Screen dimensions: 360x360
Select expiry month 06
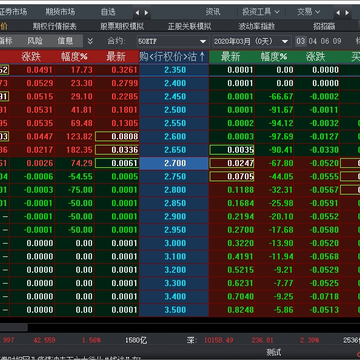point(325,41)
